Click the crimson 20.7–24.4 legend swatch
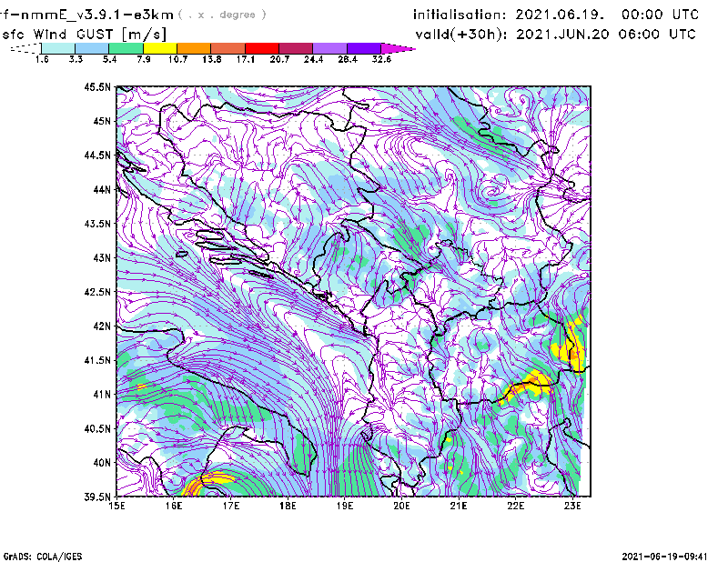Screen dimensions: 728x562 296,48
